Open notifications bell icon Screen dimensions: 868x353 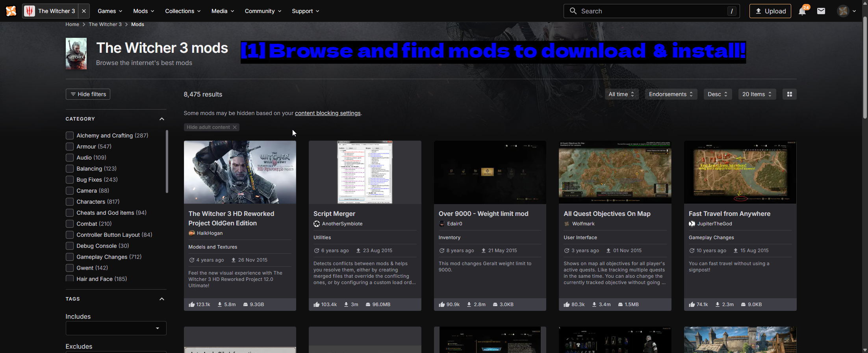[802, 11]
